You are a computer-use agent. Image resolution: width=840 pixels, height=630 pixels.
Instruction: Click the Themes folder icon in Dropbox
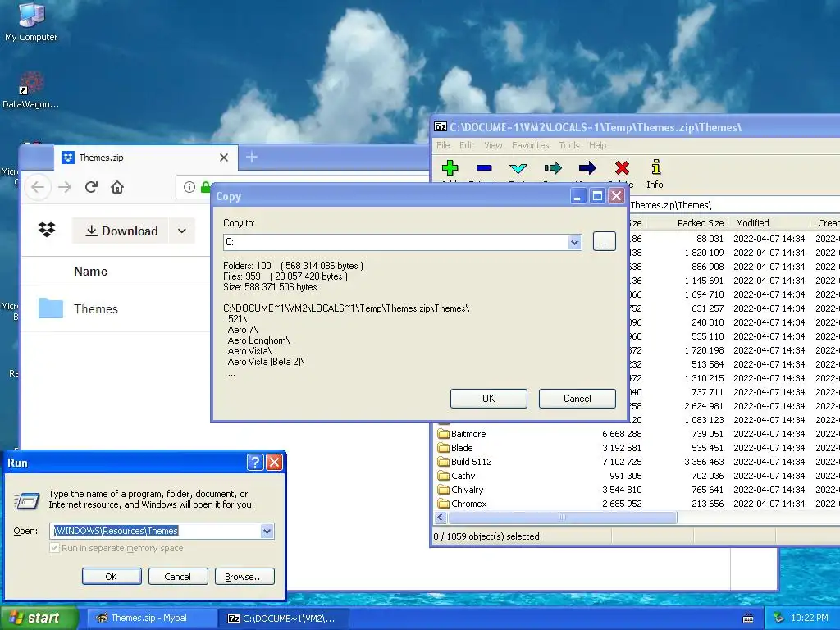(51, 308)
